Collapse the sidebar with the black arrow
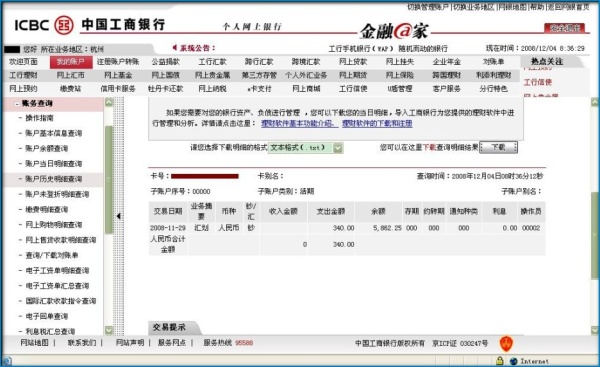 coord(118,216)
